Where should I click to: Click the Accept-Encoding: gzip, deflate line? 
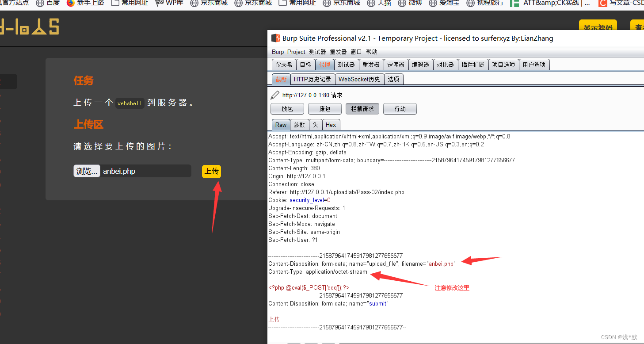pyautogui.click(x=307, y=153)
